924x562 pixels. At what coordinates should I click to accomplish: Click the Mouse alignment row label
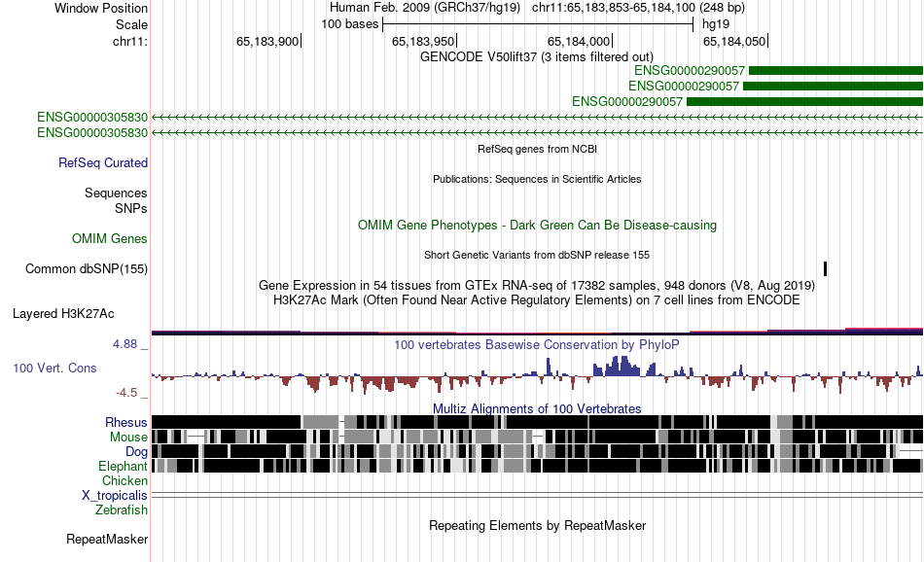tap(128, 438)
